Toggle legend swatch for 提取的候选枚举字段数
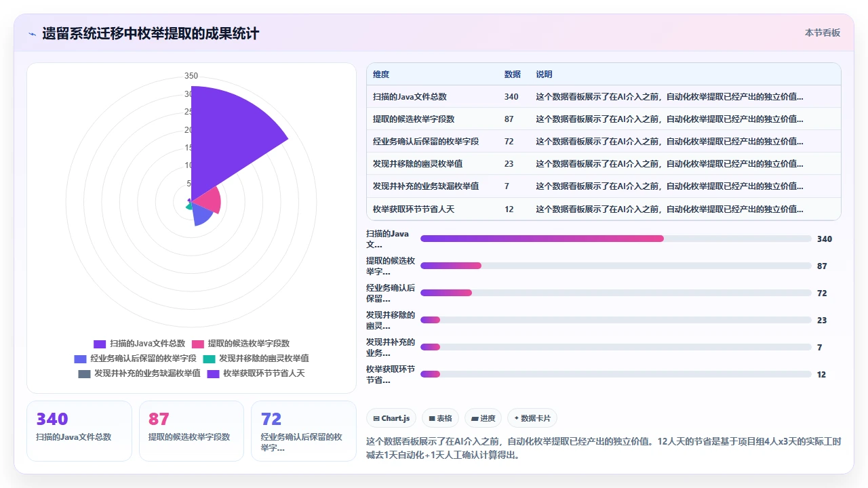This screenshot has height=488, width=868. [198, 344]
